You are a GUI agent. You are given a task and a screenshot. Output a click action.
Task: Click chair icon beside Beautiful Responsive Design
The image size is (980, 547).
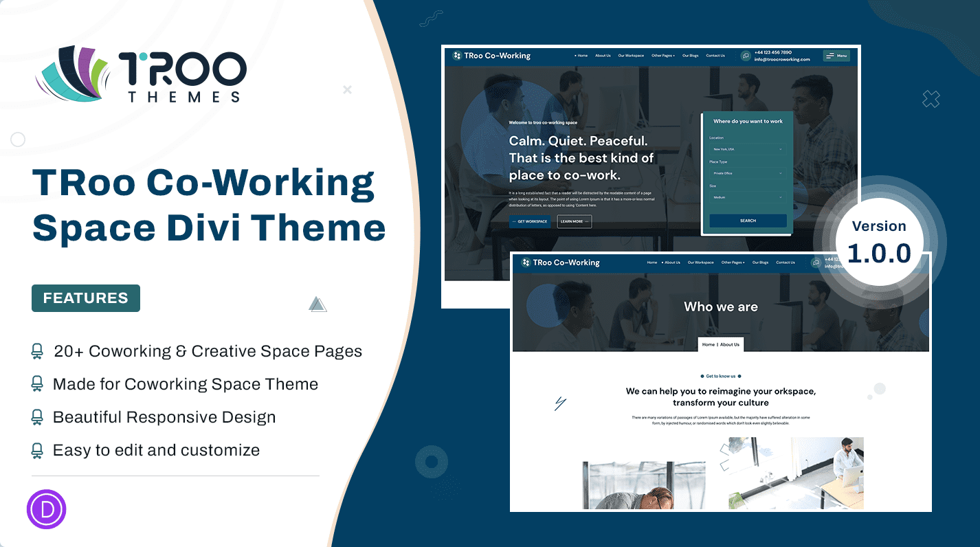pyautogui.click(x=37, y=417)
